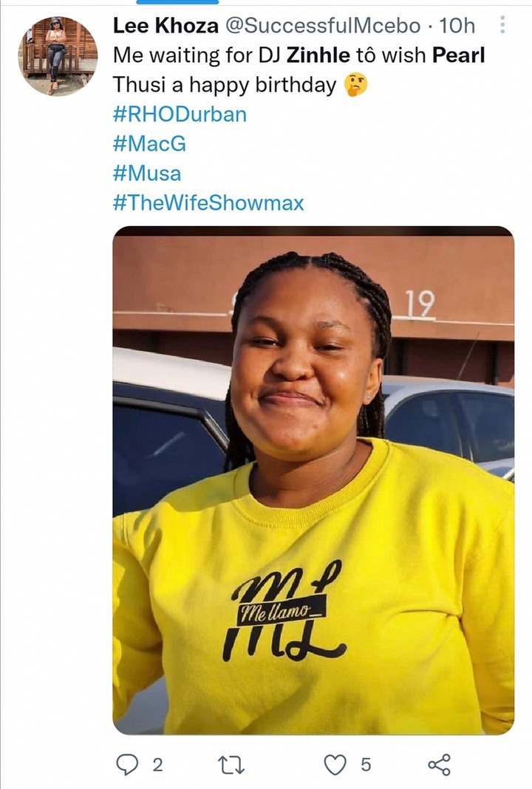Screen dimensions: 532x789
Task: Follow the #Musa hashtag link
Action: coord(147,174)
